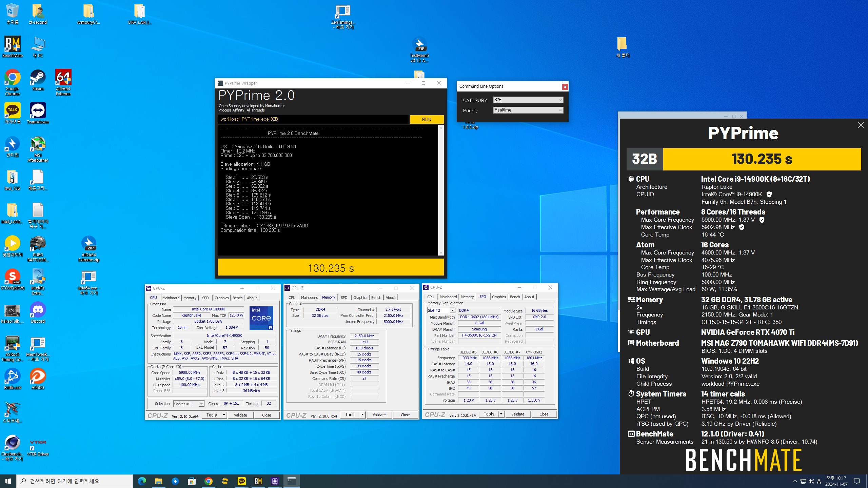
Task: Open the Discord desktop icon
Action: tap(38, 312)
